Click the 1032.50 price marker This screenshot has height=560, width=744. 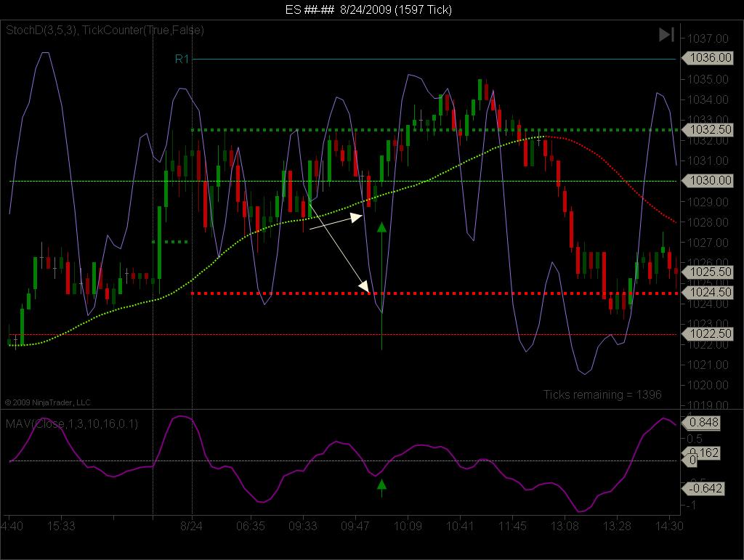tap(707, 129)
